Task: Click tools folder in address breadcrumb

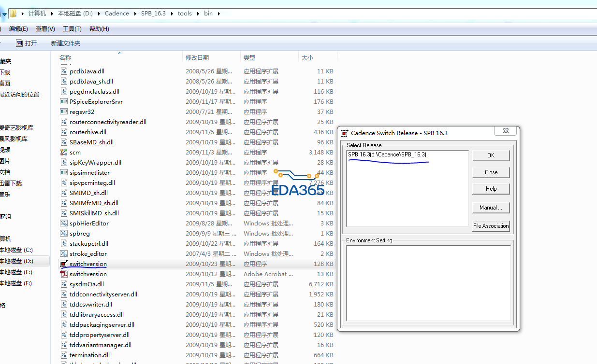Action: [185, 14]
